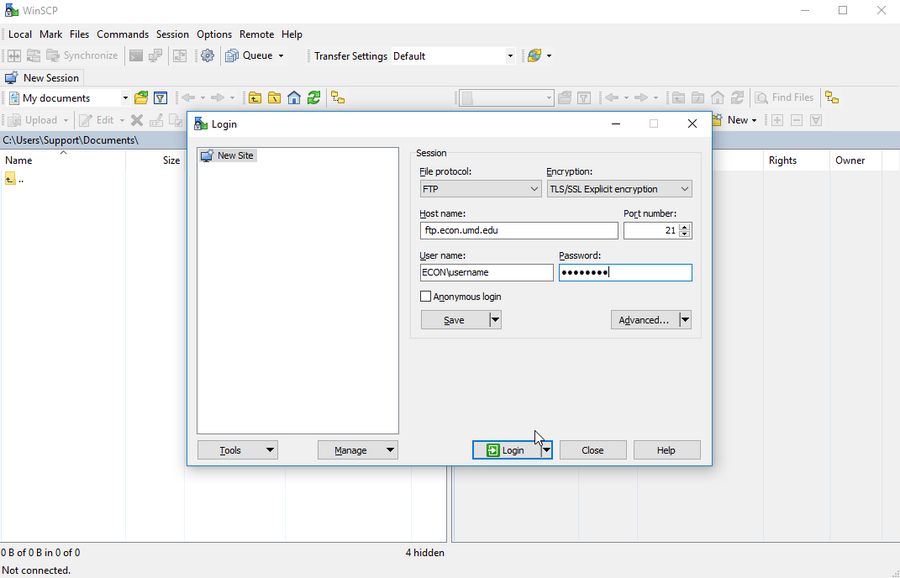900x578 pixels.
Task: Click the Close button in Login dialog
Action: point(592,451)
